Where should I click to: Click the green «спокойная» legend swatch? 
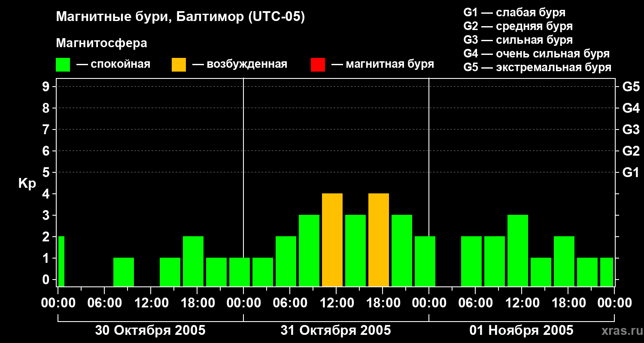(x=63, y=65)
